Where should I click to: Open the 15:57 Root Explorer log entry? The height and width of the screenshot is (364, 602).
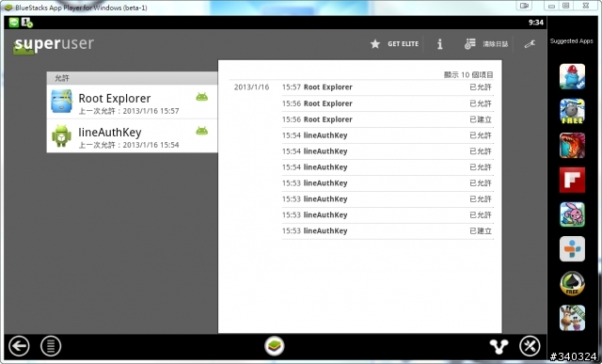tap(388, 87)
